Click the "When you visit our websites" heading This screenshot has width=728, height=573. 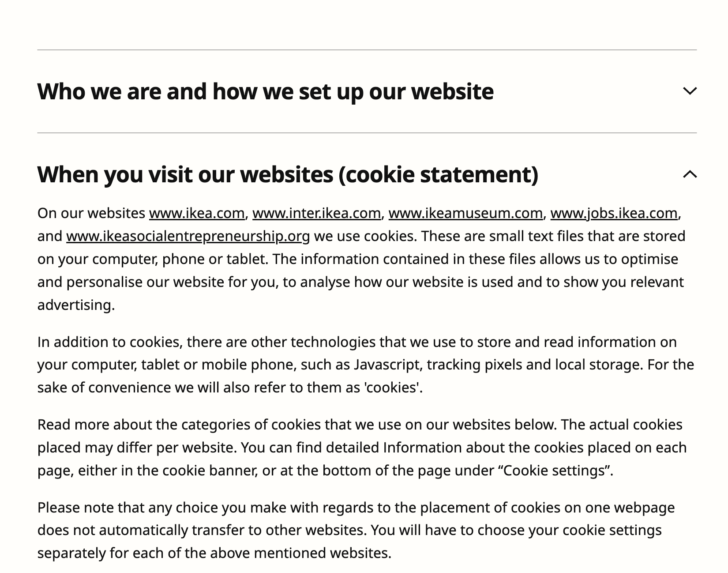coord(288,174)
